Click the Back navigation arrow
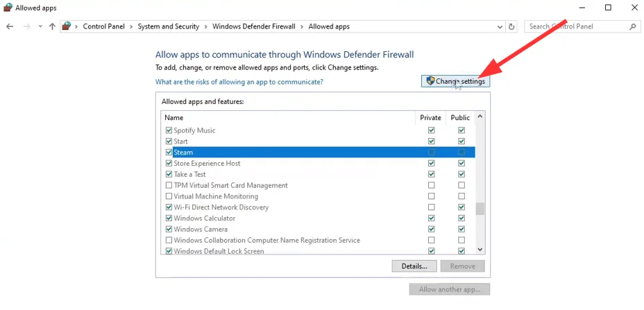Screen dimensions: 644x310 click(10, 26)
